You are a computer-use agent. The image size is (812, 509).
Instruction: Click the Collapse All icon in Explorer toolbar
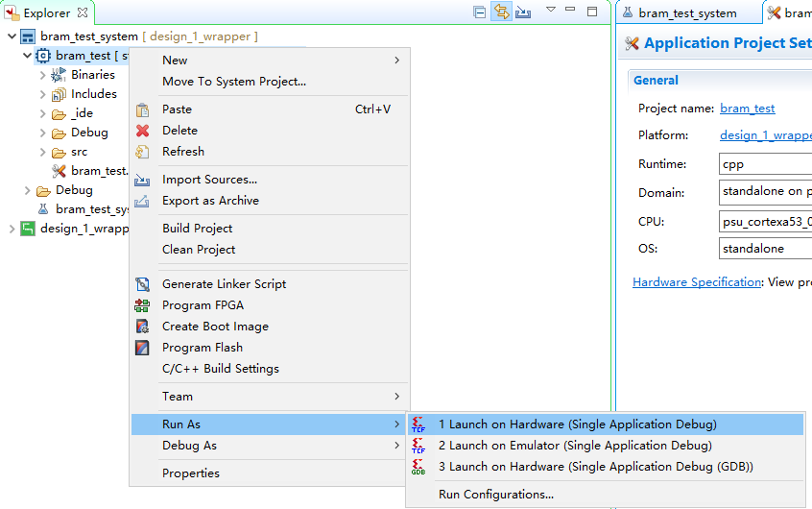(480, 12)
